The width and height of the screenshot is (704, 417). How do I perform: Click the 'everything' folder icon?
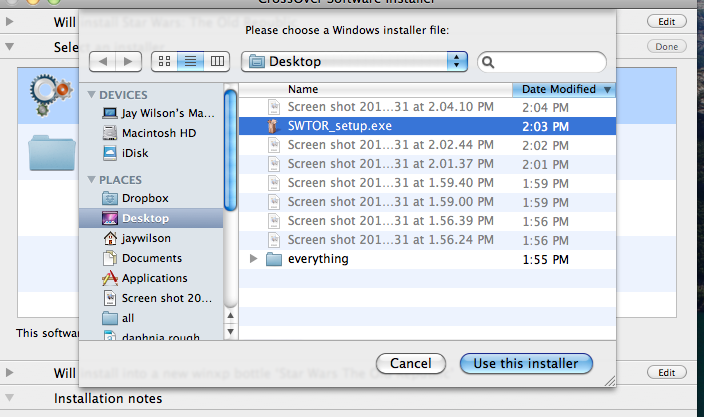(x=273, y=259)
